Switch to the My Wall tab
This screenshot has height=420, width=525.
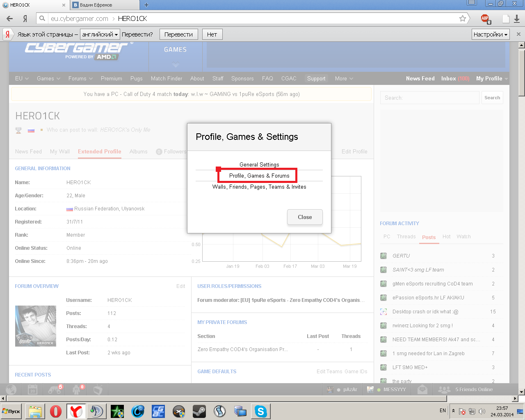60,151
